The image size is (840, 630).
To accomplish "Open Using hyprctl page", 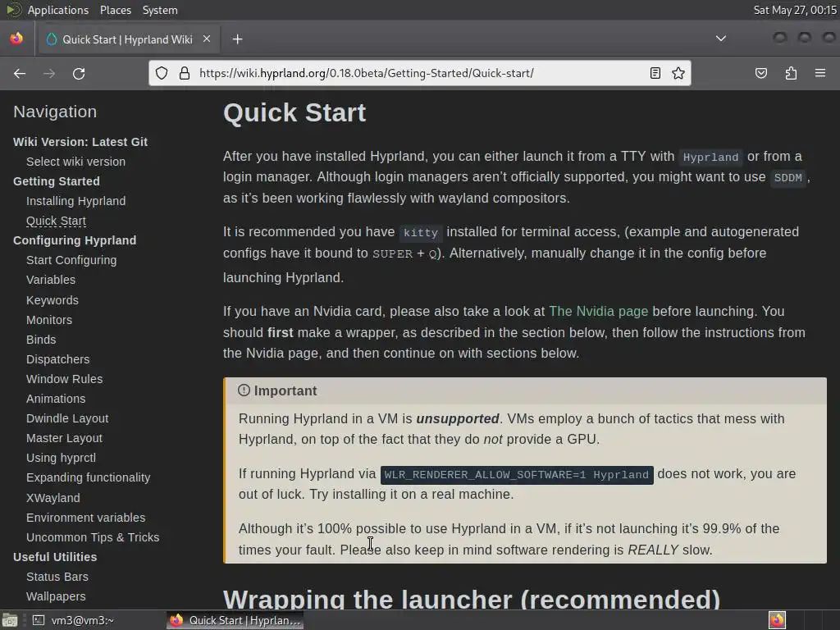I will coord(61,458).
